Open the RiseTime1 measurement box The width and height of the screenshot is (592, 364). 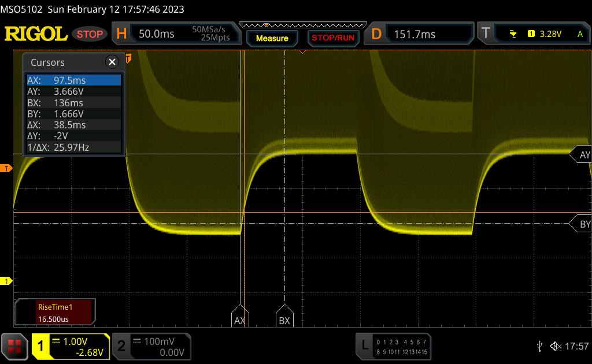pos(55,313)
